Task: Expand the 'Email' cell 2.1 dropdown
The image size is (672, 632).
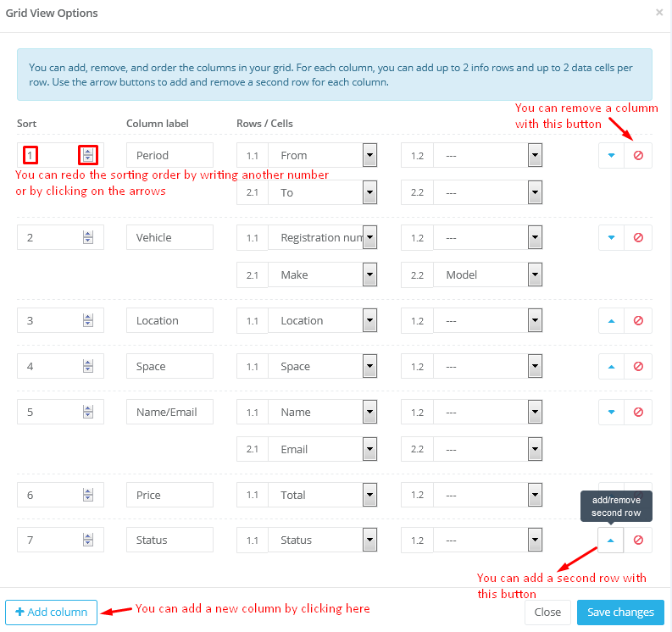Action: (x=369, y=449)
